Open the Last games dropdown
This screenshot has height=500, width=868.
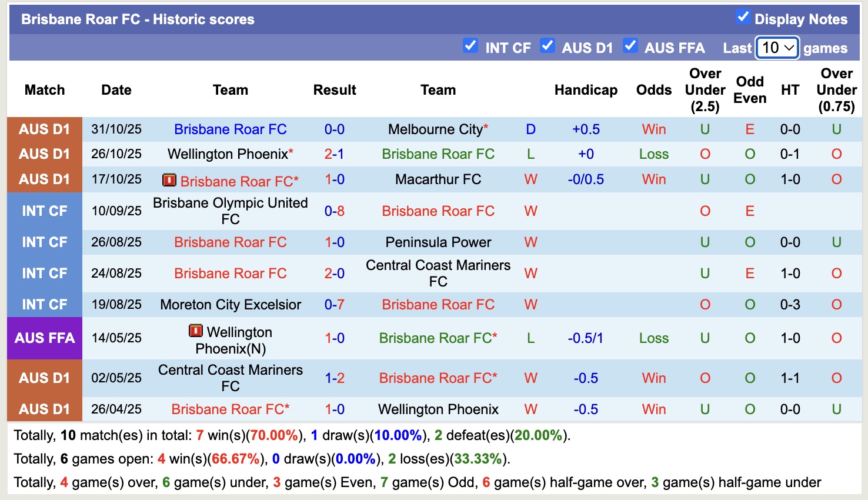[x=776, y=47]
